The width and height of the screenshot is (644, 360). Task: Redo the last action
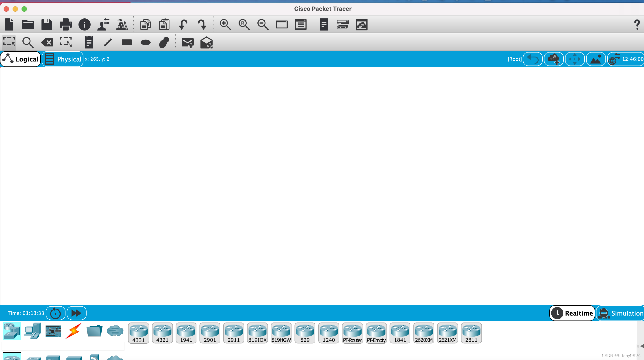(202, 24)
